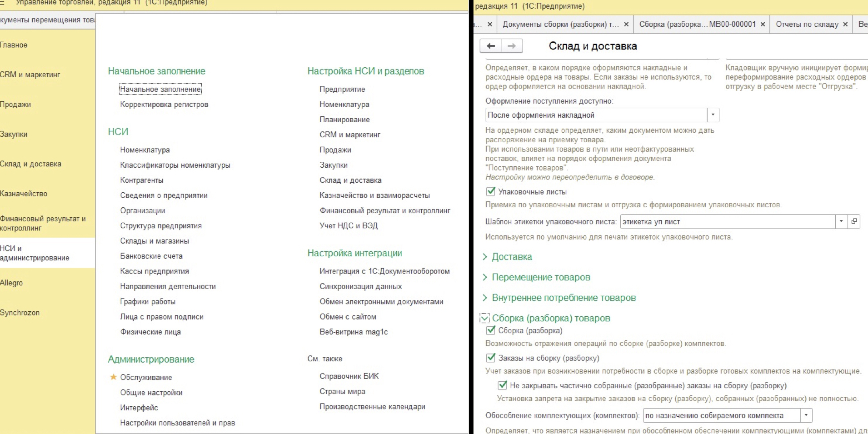
Task: Close the 'Сборка (разборка...МВ00-000001' tab
Action: click(763, 25)
